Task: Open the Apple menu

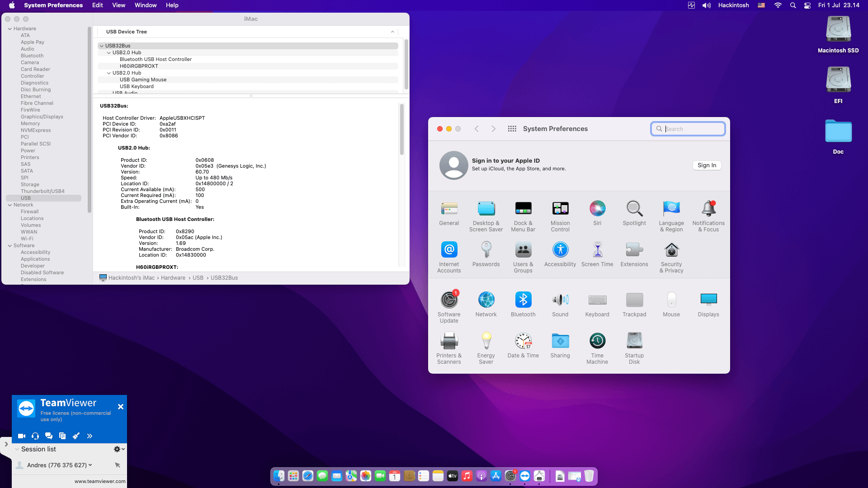Action: (12, 5)
